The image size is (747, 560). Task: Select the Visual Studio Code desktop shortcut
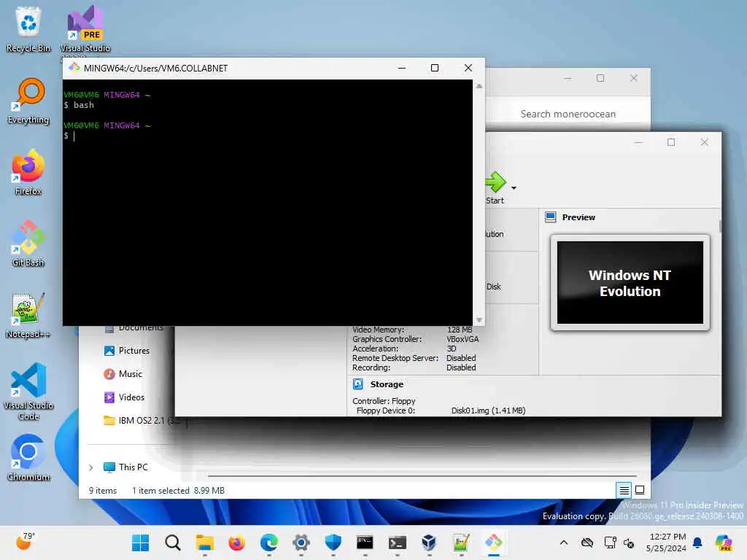(28, 392)
